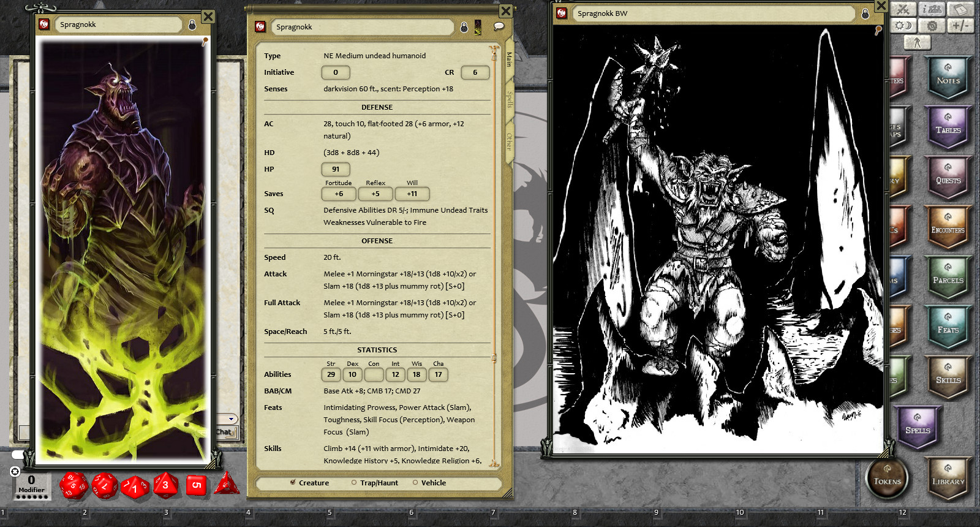Select the Trap/Haunt radio button
Image resolution: width=980 pixels, height=527 pixels.
coord(354,483)
